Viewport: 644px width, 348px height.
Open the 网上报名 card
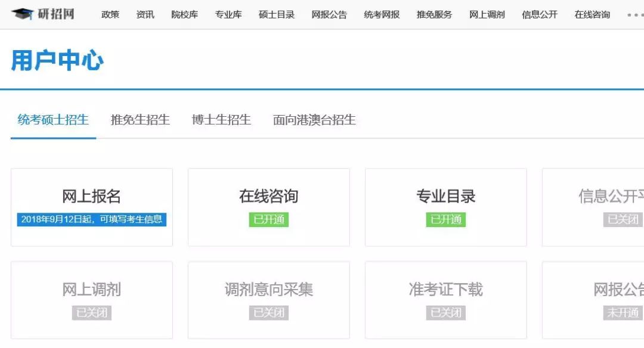(x=92, y=196)
